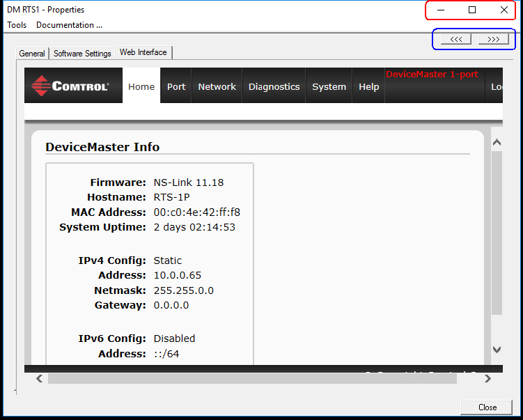Click the IP address 10.0.0.65
The width and height of the screenshot is (523, 420).
pos(177,275)
